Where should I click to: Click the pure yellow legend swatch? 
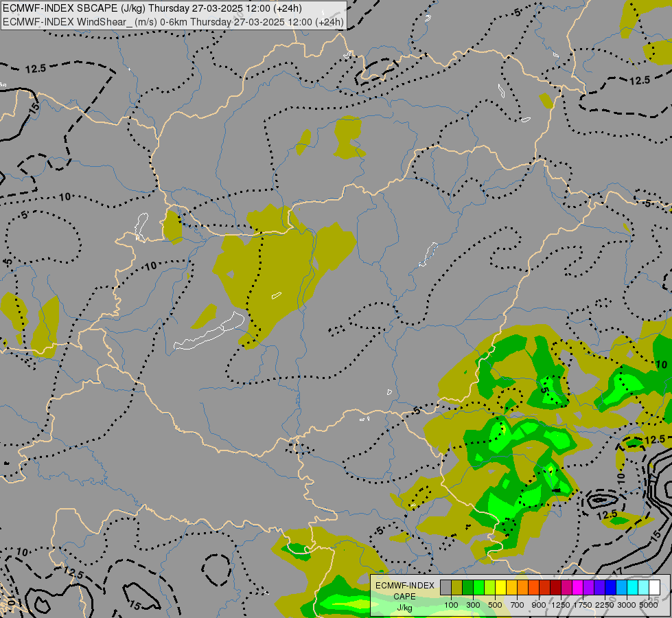pyautogui.click(x=500, y=587)
